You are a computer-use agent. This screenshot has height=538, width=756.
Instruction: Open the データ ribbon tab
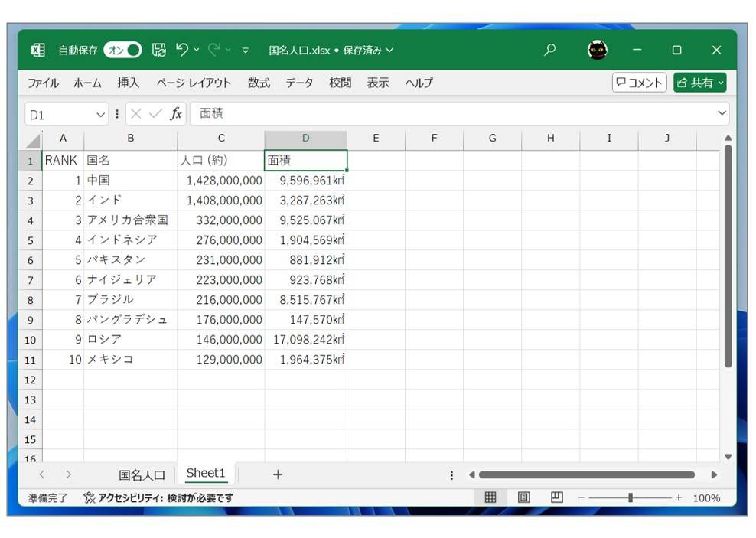pos(299,83)
